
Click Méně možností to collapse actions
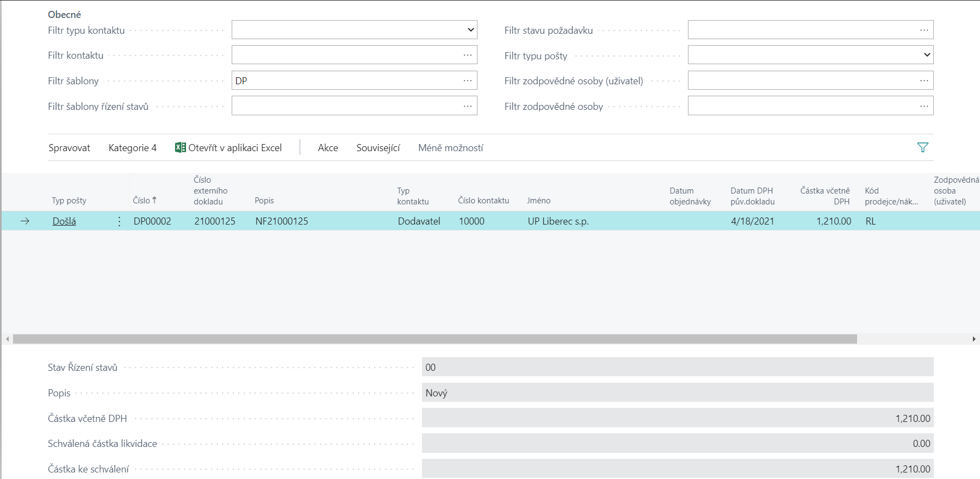point(450,148)
